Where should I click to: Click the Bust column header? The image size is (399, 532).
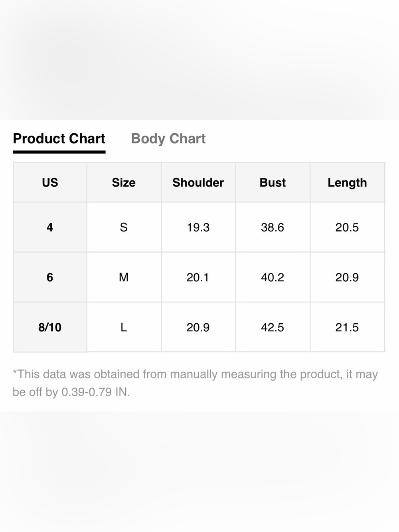point(273,182)
